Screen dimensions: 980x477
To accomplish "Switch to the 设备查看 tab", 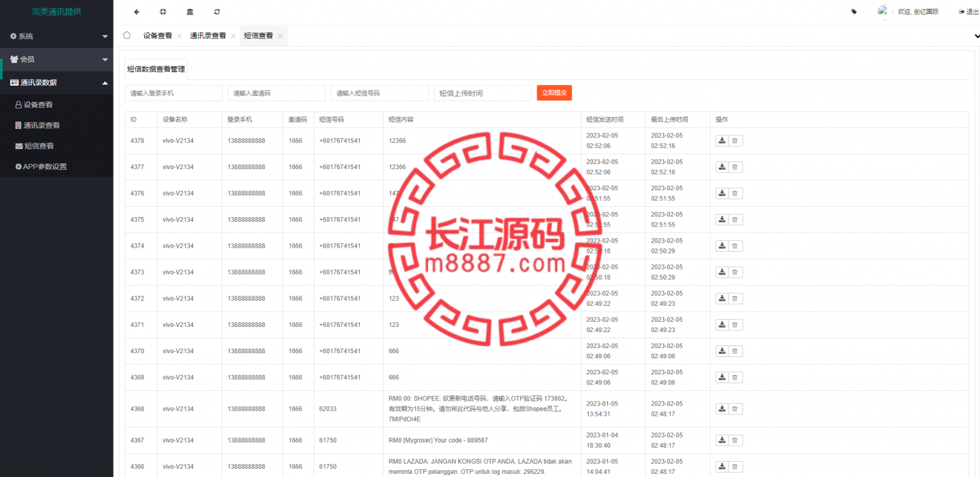I will 157,36.
